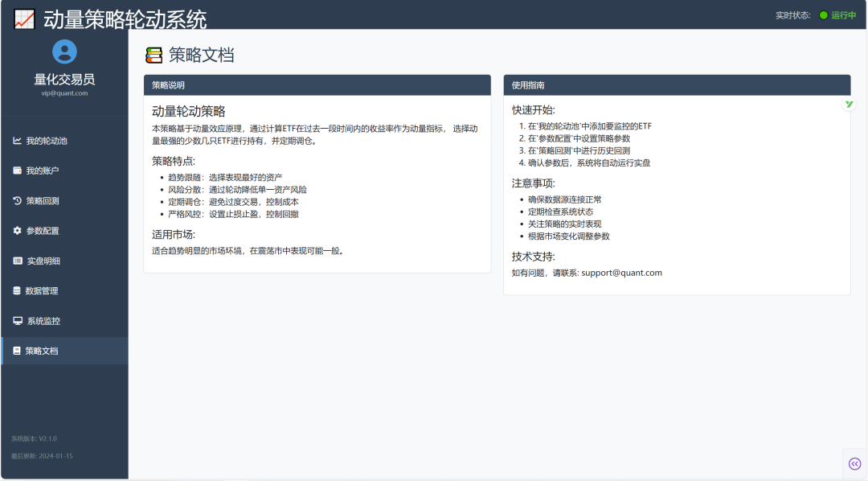Switch to the 策略回测 page

(64, 201)
